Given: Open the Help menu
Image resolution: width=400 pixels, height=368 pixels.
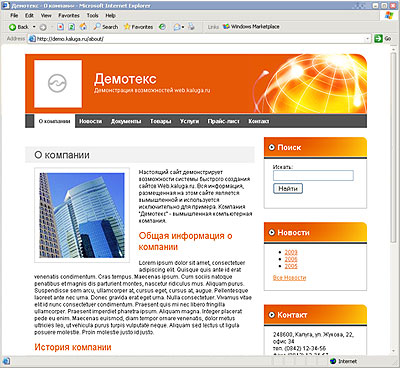Looking at the screenshot, I should pyautogui.click(x=110, y=15).
